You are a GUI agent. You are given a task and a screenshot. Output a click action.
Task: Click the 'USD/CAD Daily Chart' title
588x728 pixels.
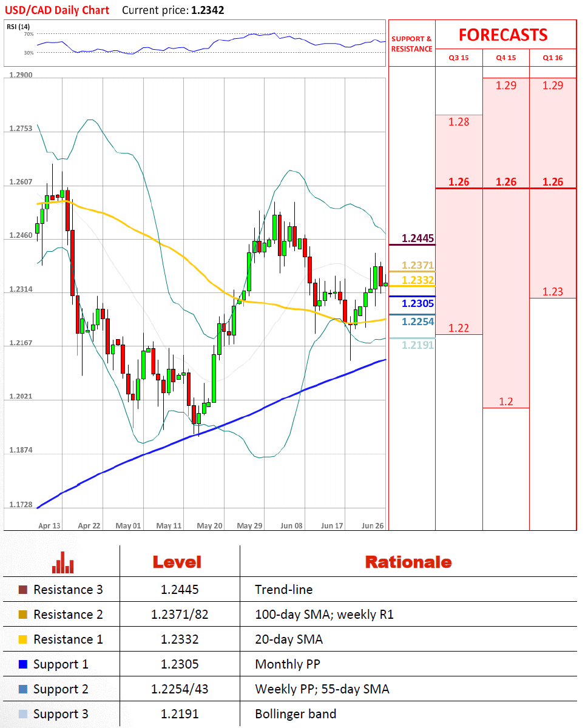tap(57, 10)
